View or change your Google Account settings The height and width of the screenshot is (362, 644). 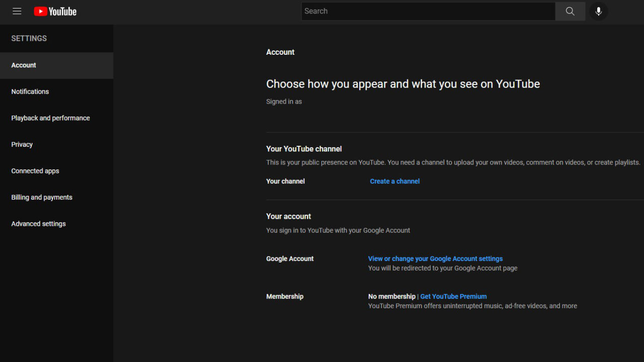pos(435,258)
